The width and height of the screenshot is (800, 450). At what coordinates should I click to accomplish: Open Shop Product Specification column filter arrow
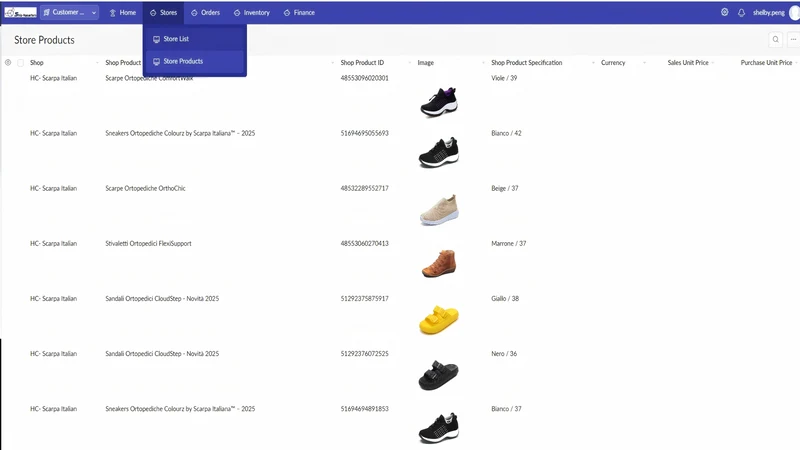[x=593, y=63]
